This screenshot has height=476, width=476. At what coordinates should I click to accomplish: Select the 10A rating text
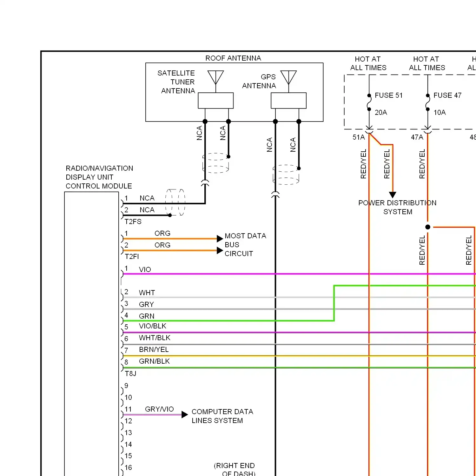(440, 112)
